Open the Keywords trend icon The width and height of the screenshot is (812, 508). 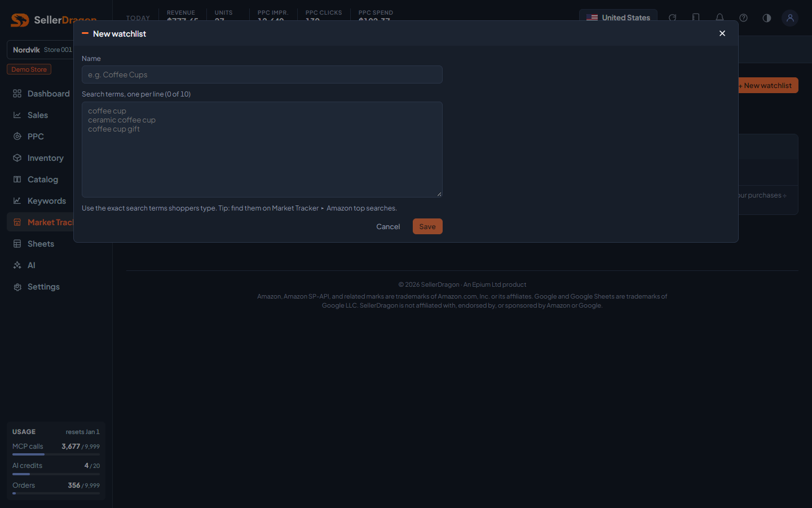17,201
